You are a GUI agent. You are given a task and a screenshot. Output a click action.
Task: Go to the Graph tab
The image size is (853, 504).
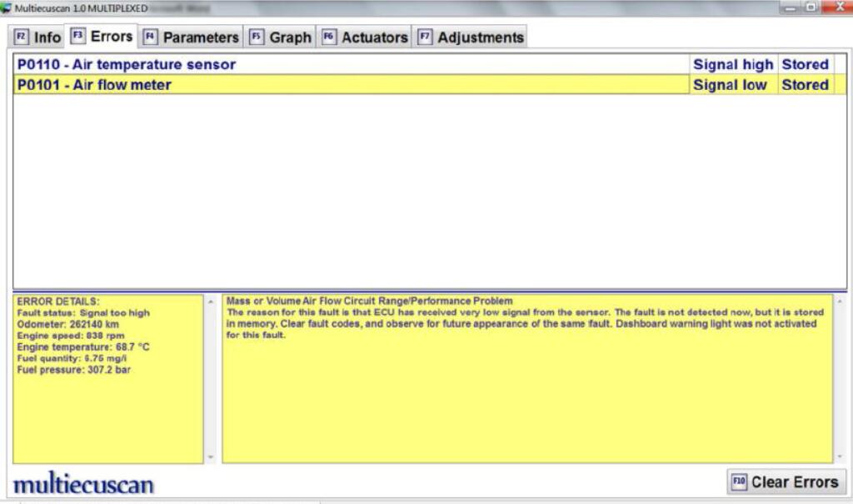280,37
